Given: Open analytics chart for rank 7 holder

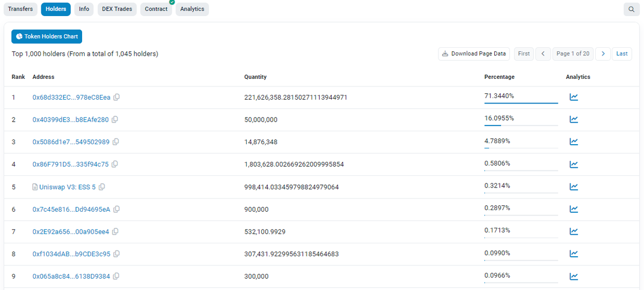Looking at the screenshot, I should coord(574,232).
